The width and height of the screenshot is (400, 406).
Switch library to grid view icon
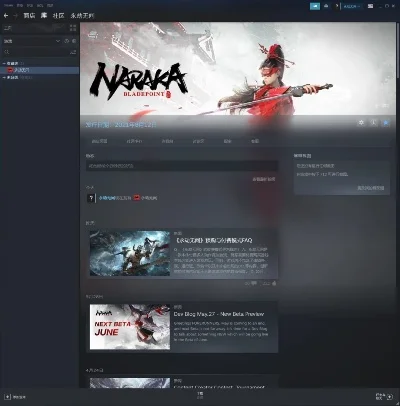pos(73,29)
